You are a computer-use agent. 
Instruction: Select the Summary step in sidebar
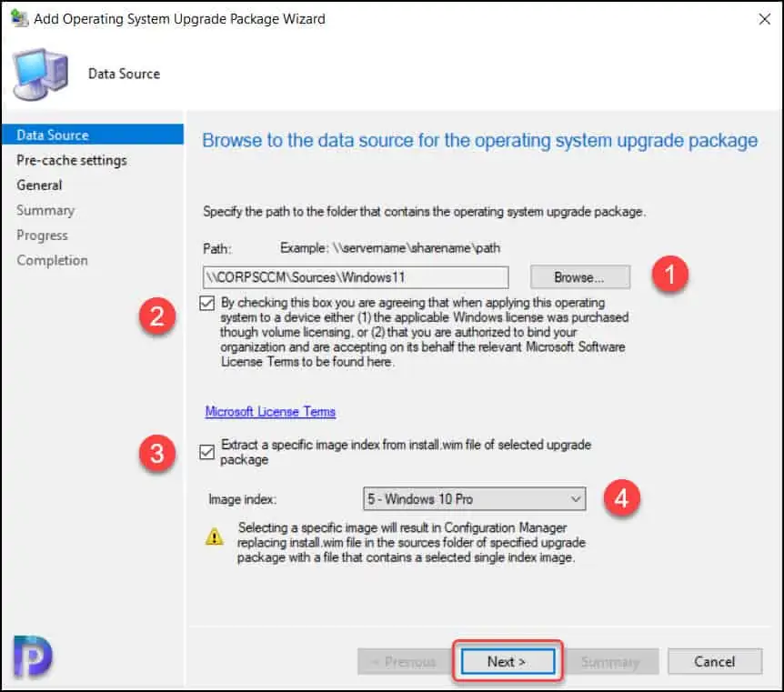[x=45, y=210]
